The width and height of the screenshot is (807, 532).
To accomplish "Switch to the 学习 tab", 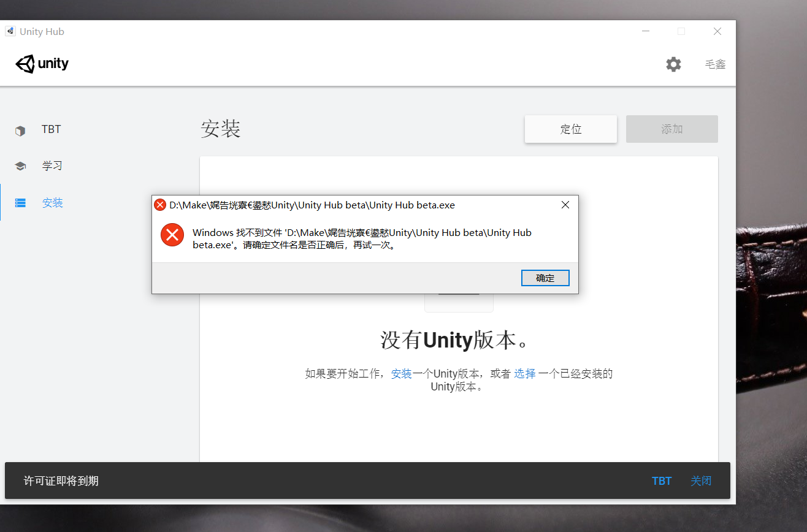I will point(52,166).
